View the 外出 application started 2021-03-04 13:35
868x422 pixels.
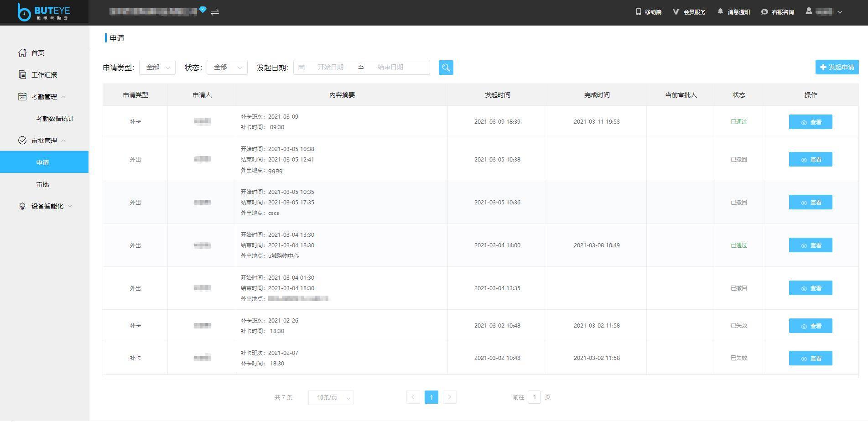811,288
